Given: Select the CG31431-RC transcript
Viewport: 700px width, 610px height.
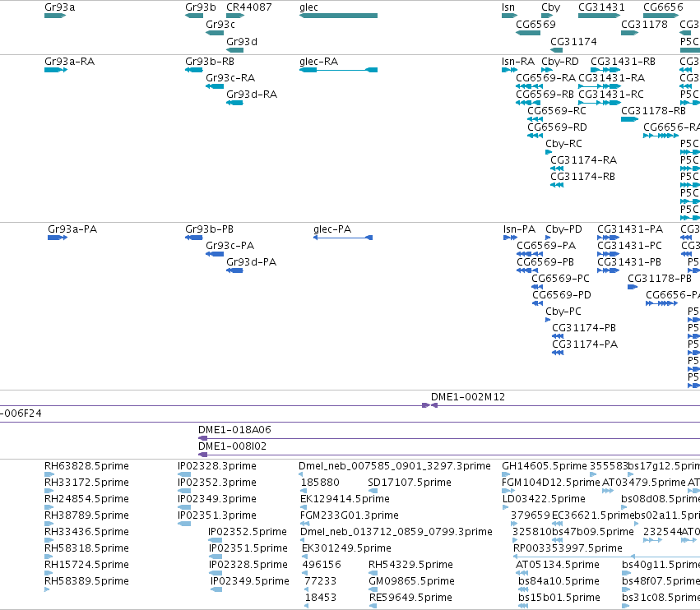Looking at the screenshot, I should tap(599, 103).
